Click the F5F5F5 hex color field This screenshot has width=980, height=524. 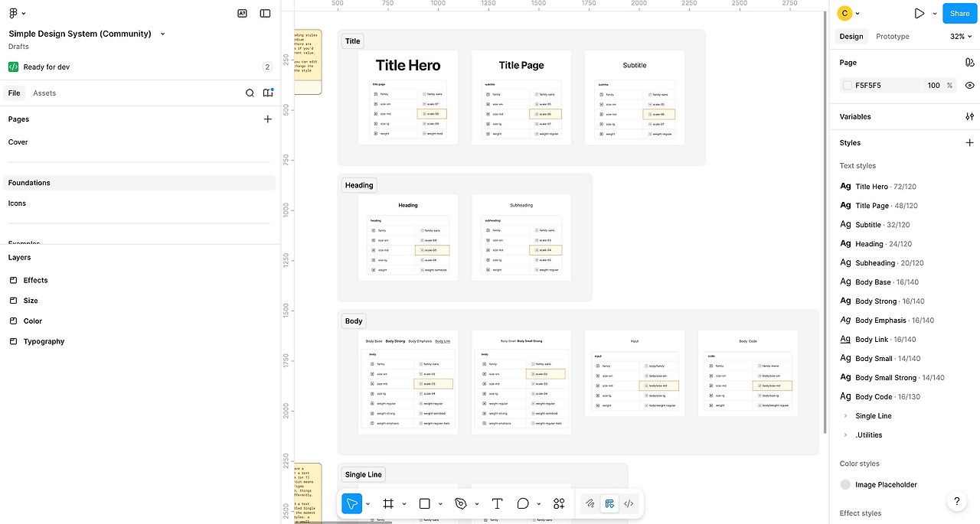pos(880,85)
